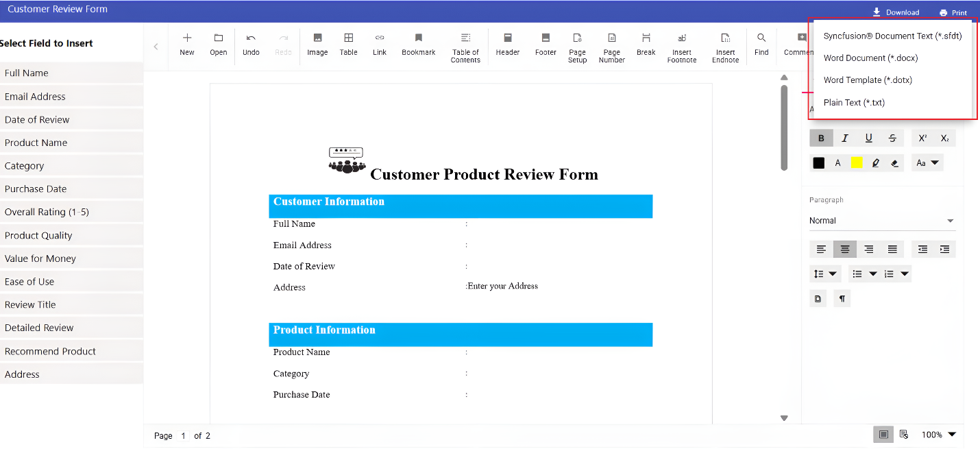Viewport: 980px width, 449px height.
Task: Toggle Italic formatting
Action: (845, 138)
